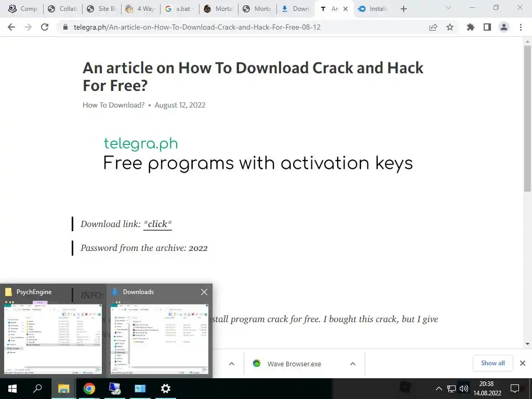
Task: Close the Downloads preview window
Action: tap(204, 292)
